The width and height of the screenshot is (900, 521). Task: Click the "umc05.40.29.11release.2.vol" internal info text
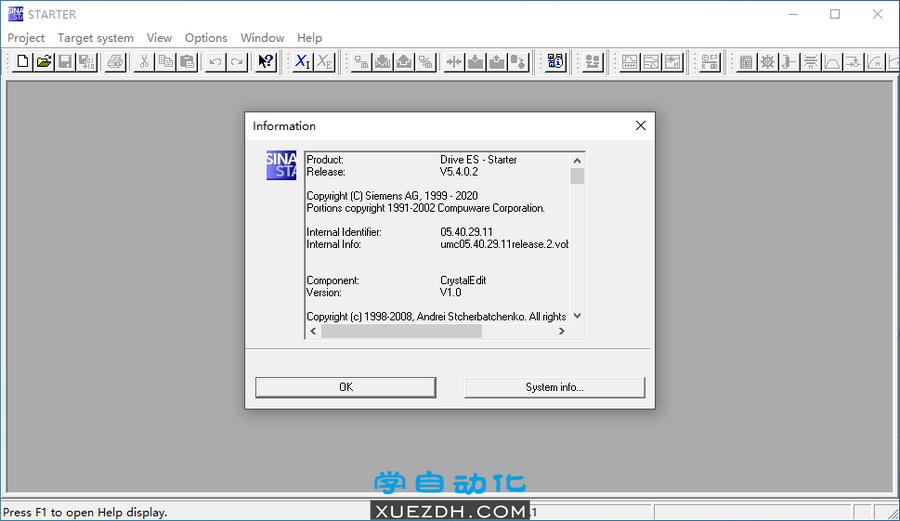coord(505,244)
